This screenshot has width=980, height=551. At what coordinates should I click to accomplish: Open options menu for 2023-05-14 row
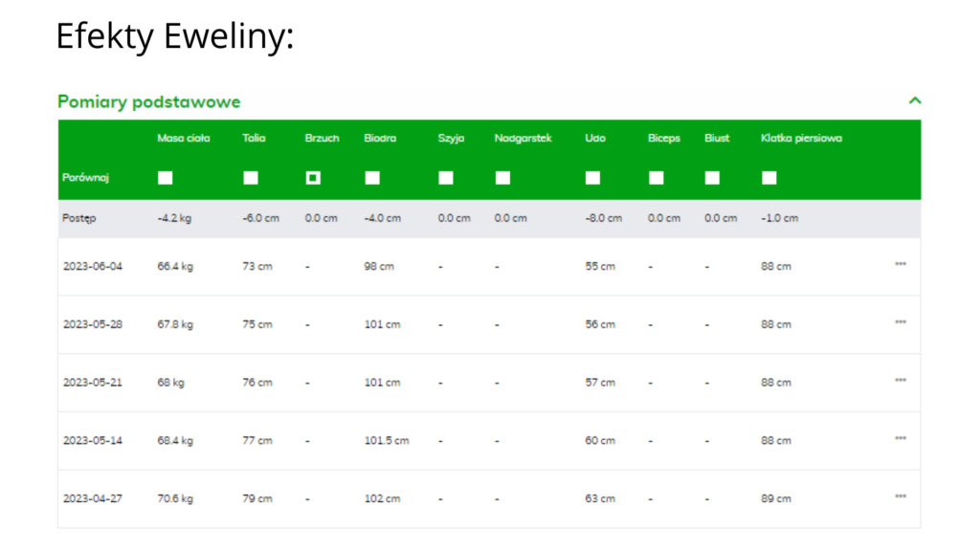[900, 439]
